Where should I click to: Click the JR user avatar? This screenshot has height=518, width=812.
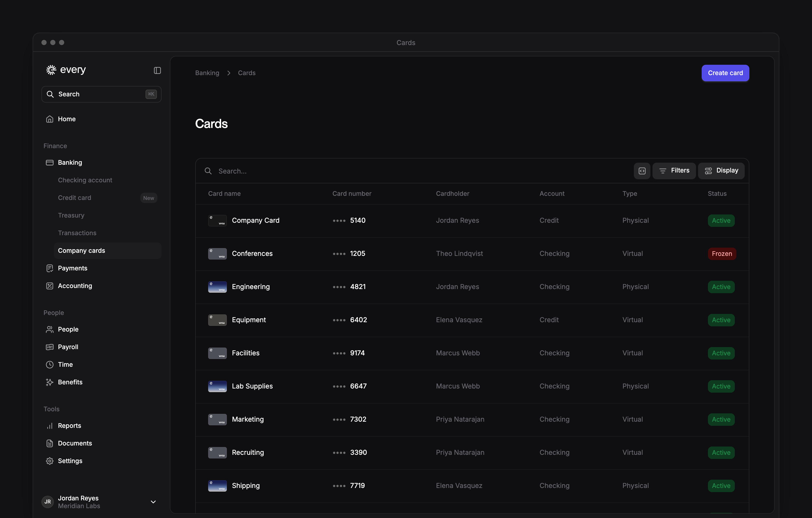pyautogui.click(x=48, y=501)
